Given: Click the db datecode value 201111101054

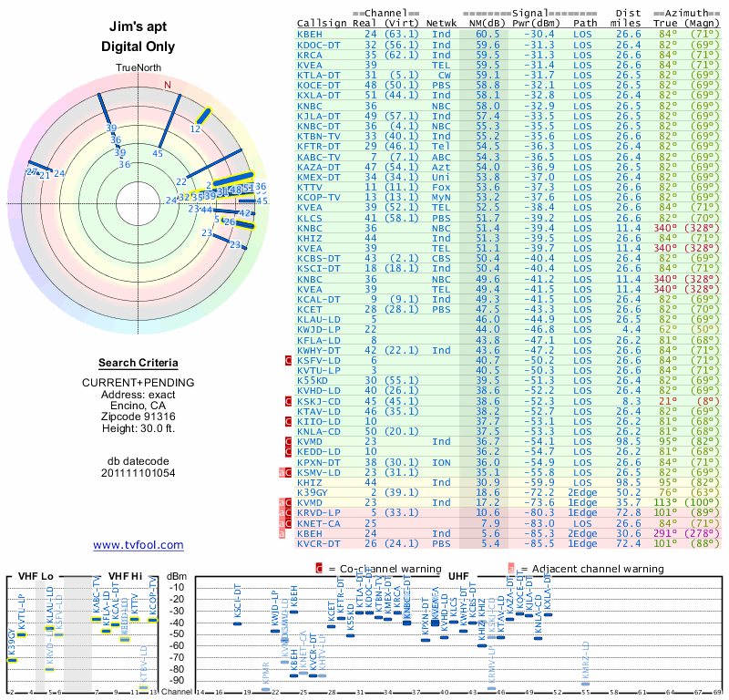Looking at the screenshot, I should [x=139, y=473].
